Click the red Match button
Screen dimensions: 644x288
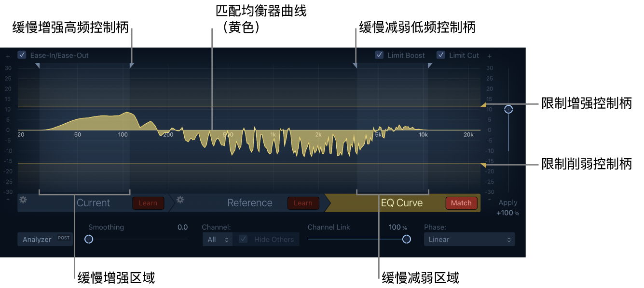(461, 203)
